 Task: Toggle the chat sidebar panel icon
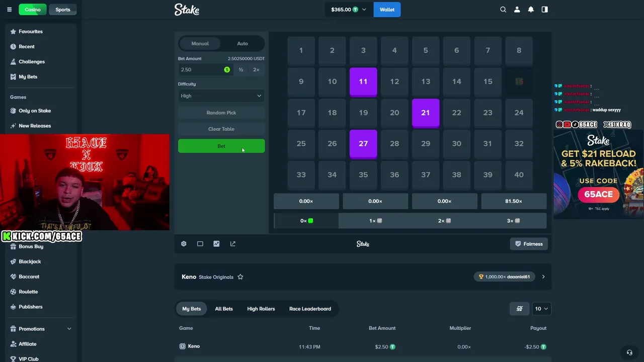tap(544, 10)
